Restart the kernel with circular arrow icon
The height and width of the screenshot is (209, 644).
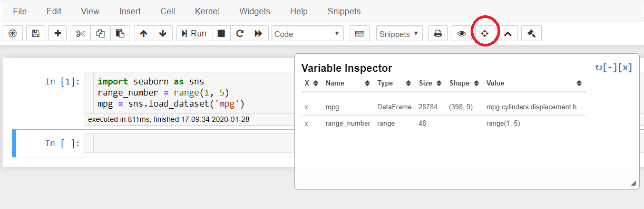tap(240, 34)
